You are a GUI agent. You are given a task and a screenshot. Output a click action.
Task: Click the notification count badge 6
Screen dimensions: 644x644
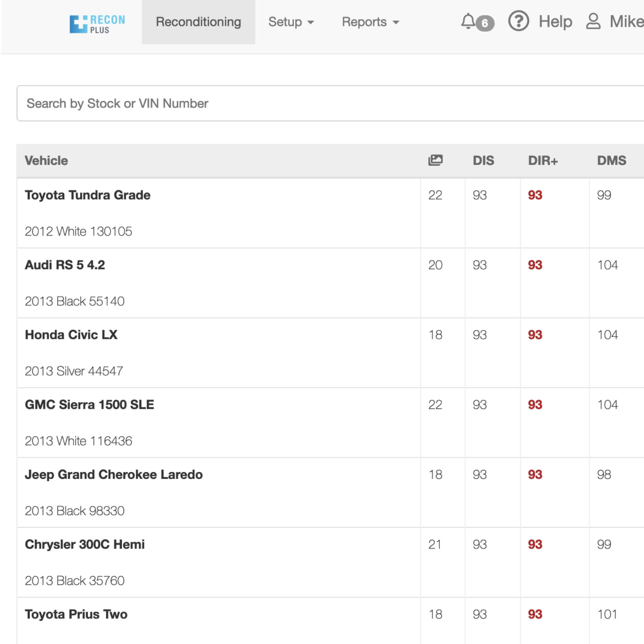[x=485, y=23]
